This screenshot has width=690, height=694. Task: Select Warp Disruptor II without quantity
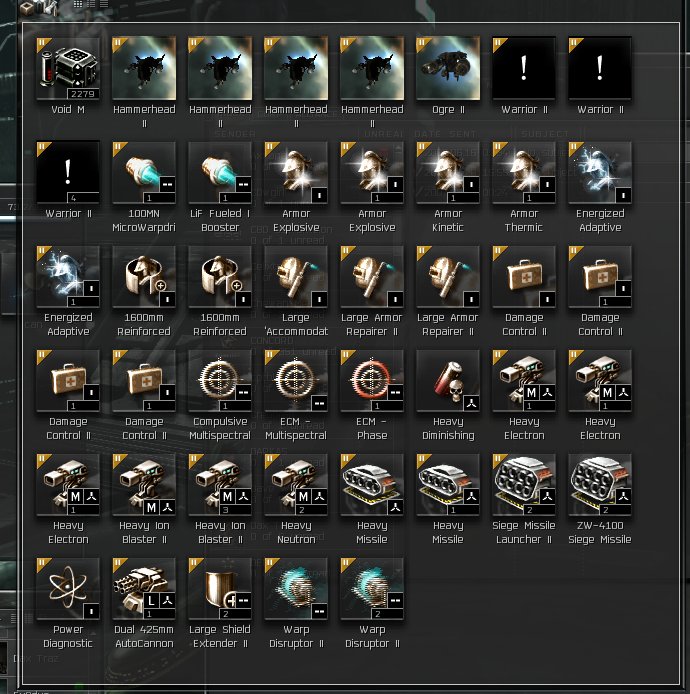tap(296, 589)
